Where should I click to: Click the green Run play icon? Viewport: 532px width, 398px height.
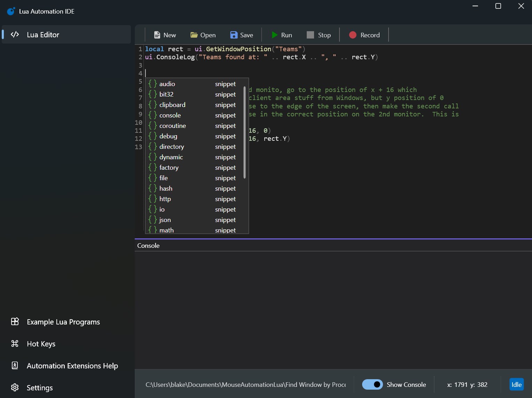pos(275,35)
